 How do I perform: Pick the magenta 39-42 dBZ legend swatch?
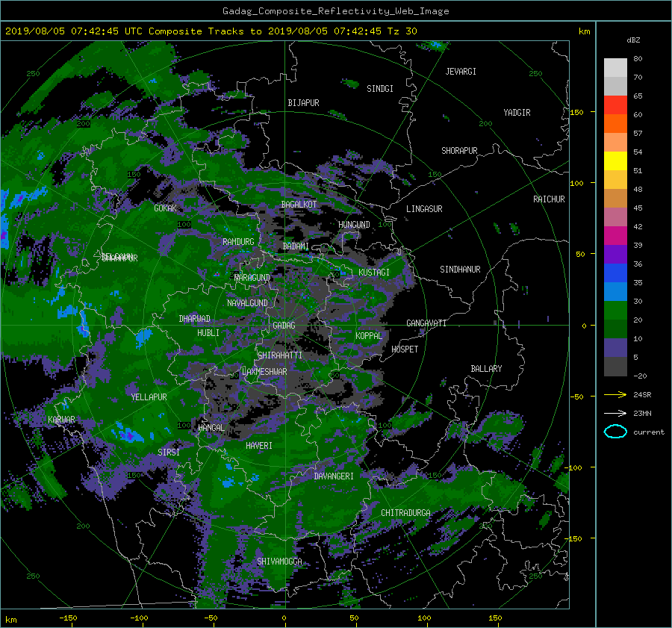tap(615, 235)
